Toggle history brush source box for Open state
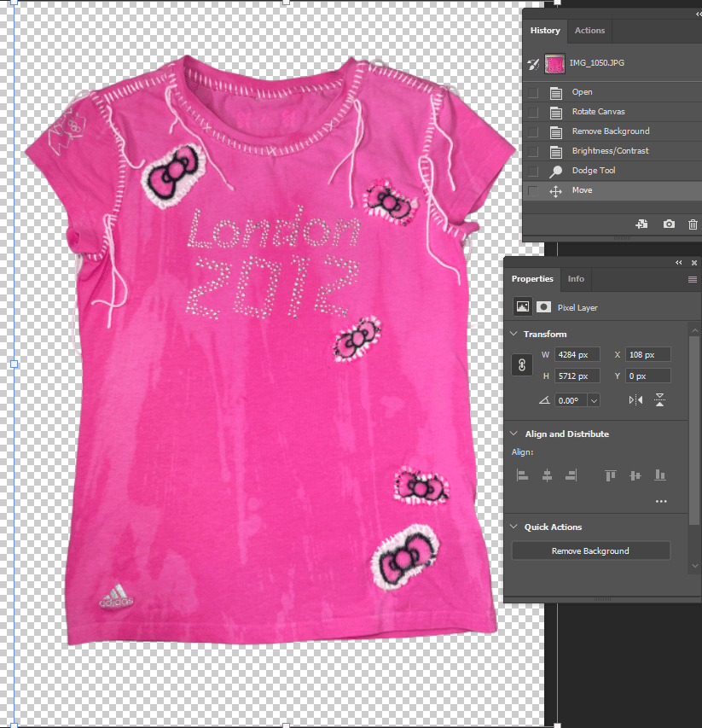 (x=533, y=92)
